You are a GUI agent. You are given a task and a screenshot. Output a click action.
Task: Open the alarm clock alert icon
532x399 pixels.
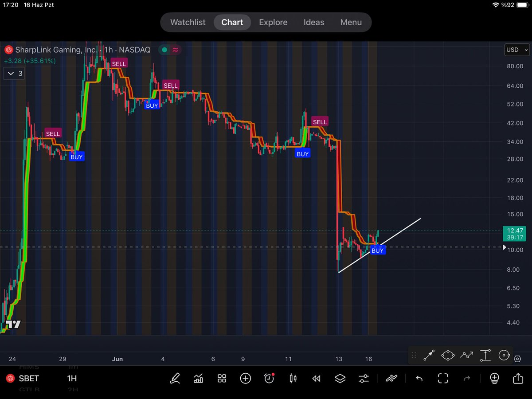269,378
